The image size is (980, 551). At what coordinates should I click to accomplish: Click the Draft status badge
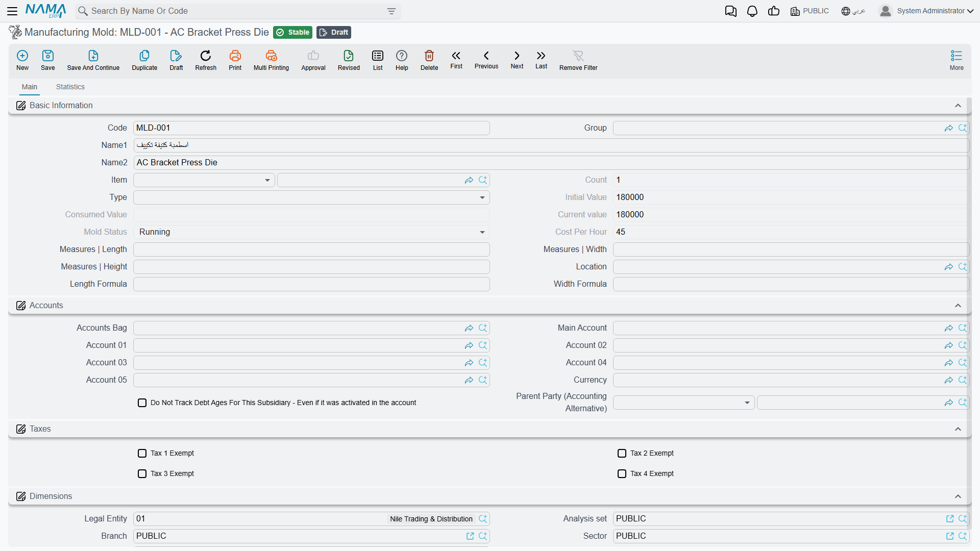pyautogui.click(x=334, y=32)
